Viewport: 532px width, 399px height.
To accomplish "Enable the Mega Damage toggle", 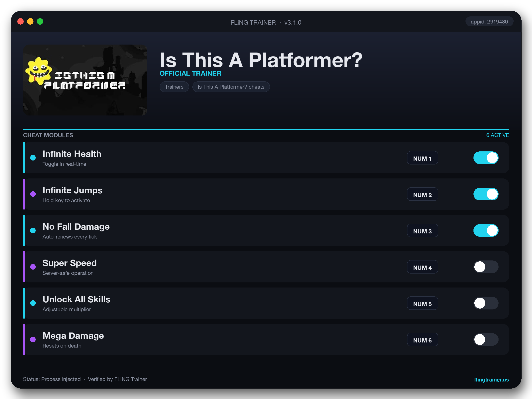I will pyautogui.click(x=486, y=339).
